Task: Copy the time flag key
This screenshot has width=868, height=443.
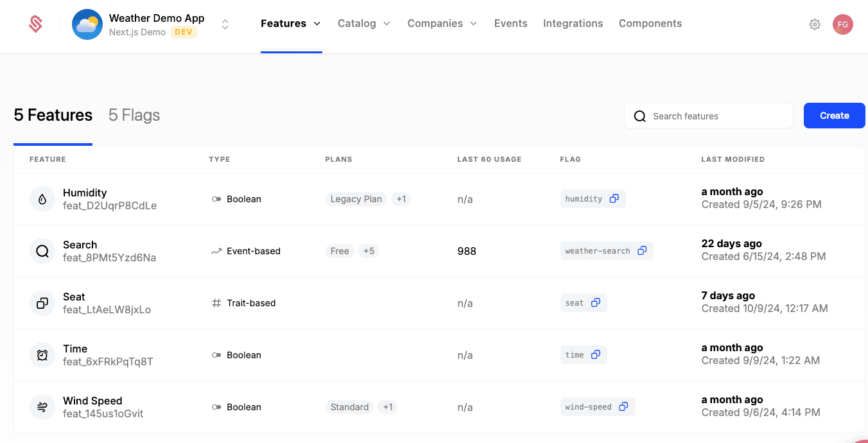Action: point(596,355)
